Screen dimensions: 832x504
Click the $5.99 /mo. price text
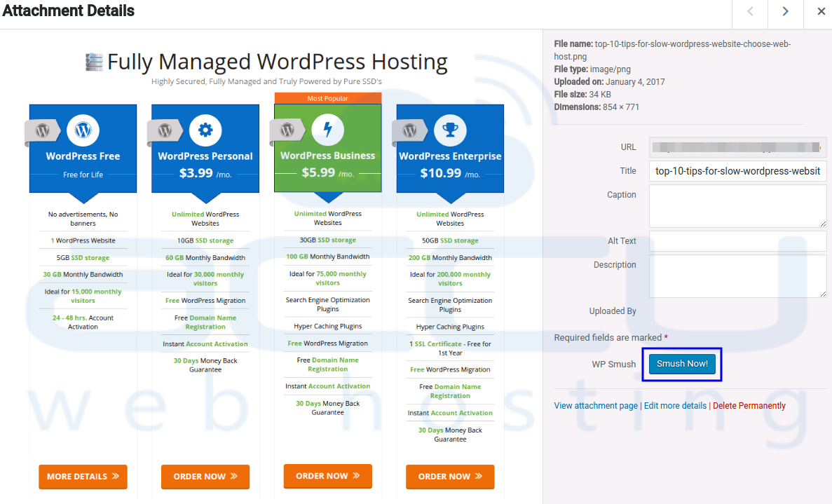point(328,173)
